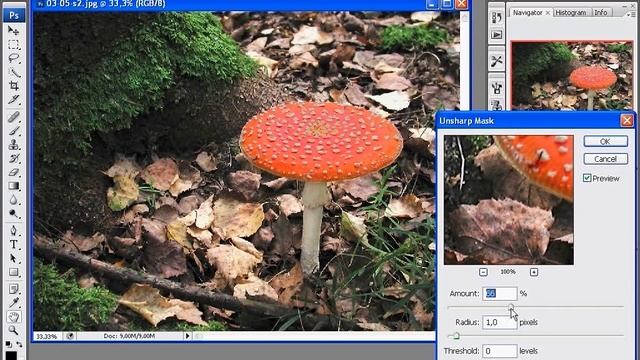The height and width of the screenshot is (360, 640).
Task: Click the Navigator image thumbnail
Action: click(x=572, y=76)
